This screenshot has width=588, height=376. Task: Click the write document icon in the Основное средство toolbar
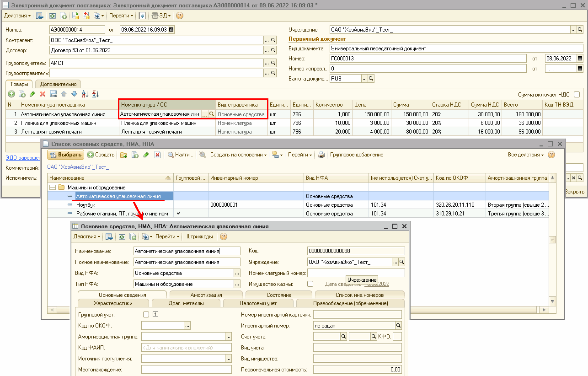pos(109,237)
